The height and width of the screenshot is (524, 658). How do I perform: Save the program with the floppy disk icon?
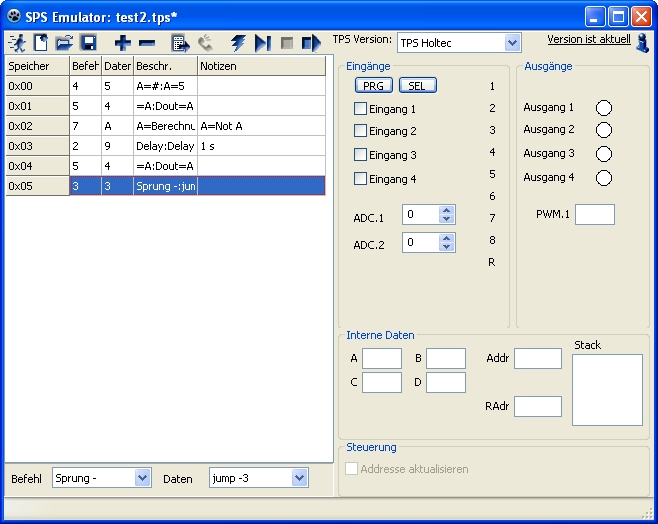[x=88, y=43]
